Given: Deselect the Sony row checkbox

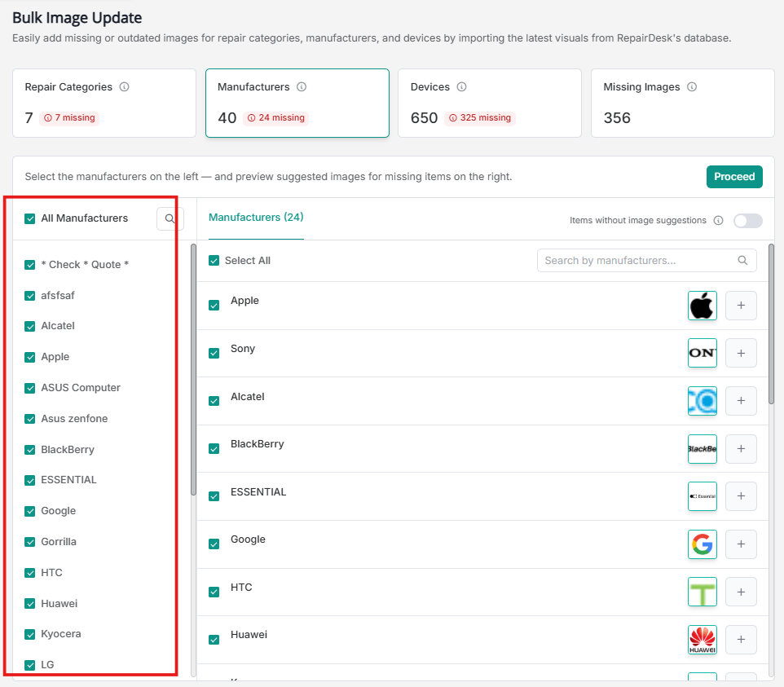Looking at the screenshot, I should click(214, 354).
